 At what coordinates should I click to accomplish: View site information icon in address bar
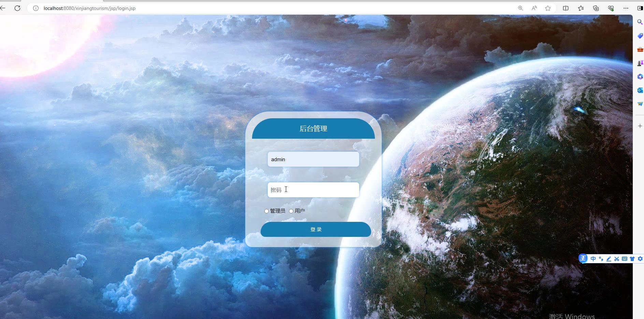35,8
